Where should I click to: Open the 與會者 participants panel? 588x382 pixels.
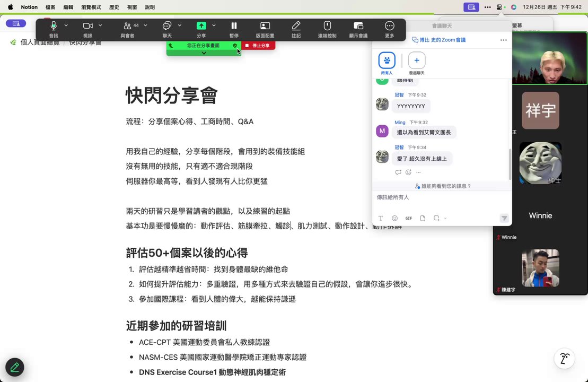(x=127, y=25)
